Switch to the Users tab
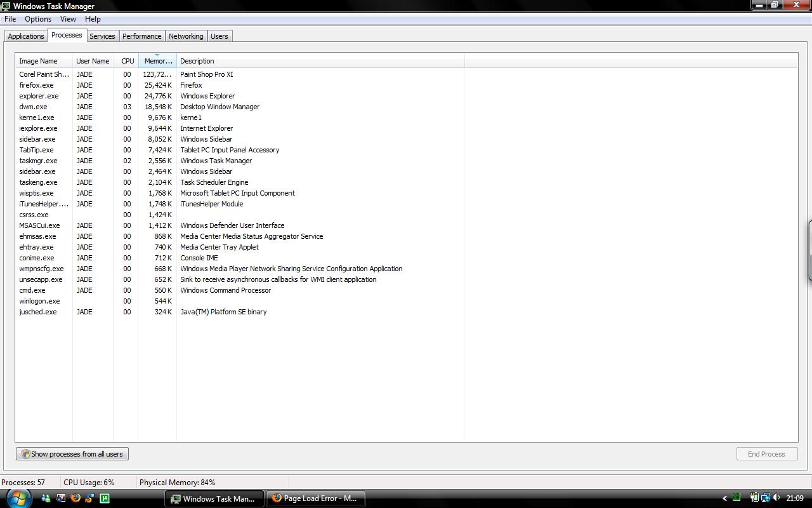Image resolution: width=812 pixels, height=508 pixels. click(219, 36)
